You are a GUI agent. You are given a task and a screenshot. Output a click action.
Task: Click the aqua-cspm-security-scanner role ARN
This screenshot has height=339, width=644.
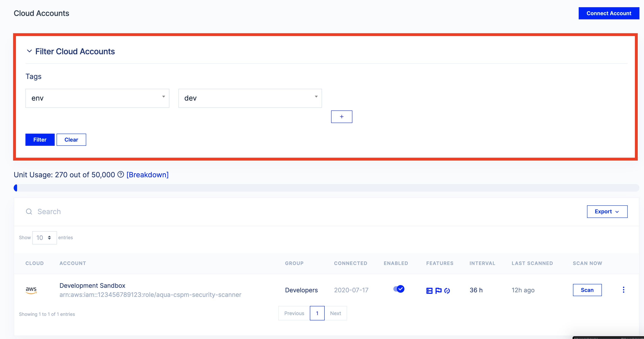tap(150, 295)
